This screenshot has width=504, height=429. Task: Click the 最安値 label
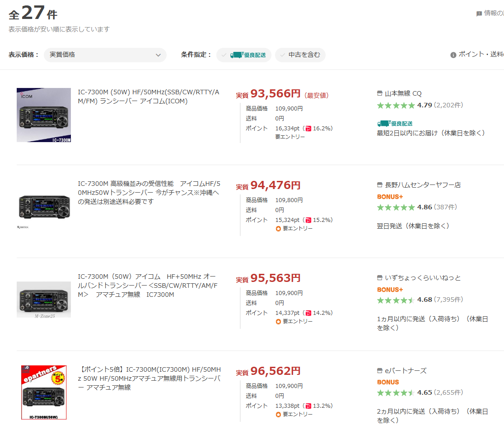tap(316, 95)
